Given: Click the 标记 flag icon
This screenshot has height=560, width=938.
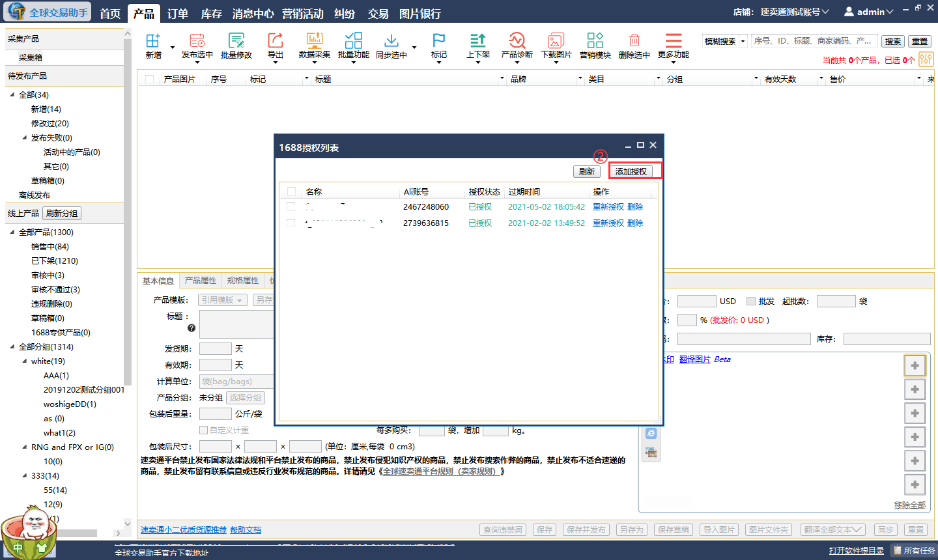Looking at the screenshot, I should [x=439, y=40].
